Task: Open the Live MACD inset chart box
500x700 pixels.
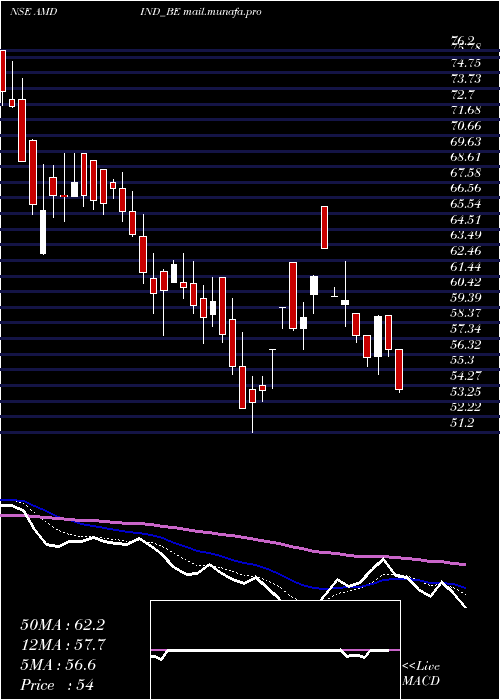Action: point(275,650)
